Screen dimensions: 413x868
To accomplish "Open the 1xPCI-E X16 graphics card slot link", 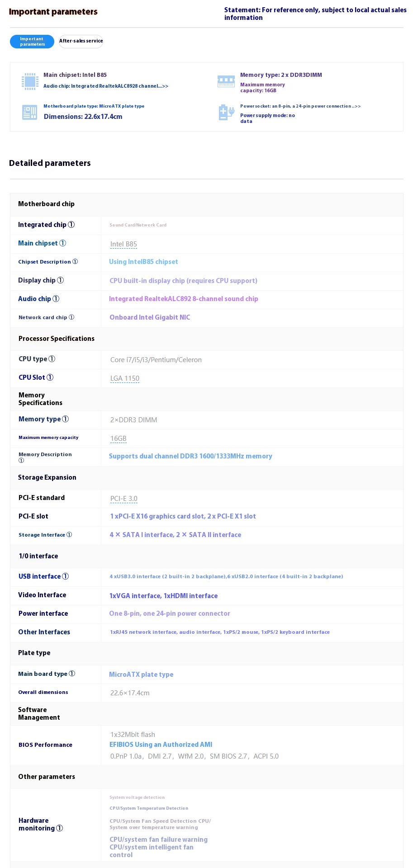I will point(183,516).
